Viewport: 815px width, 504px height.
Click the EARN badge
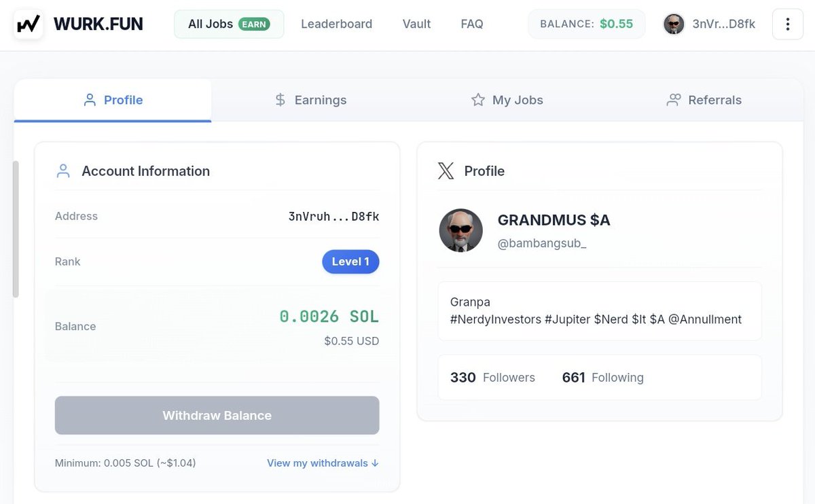coord(254,24)
